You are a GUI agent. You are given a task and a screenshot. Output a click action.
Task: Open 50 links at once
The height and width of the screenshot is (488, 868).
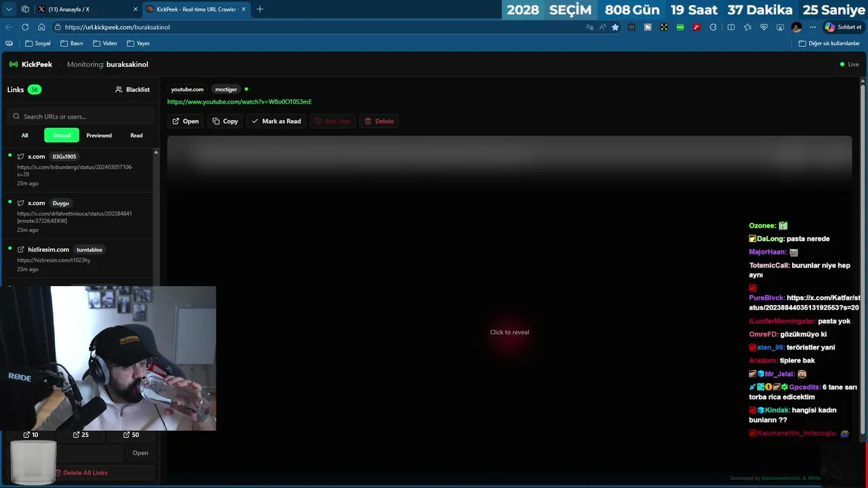[x=131, y=434]
